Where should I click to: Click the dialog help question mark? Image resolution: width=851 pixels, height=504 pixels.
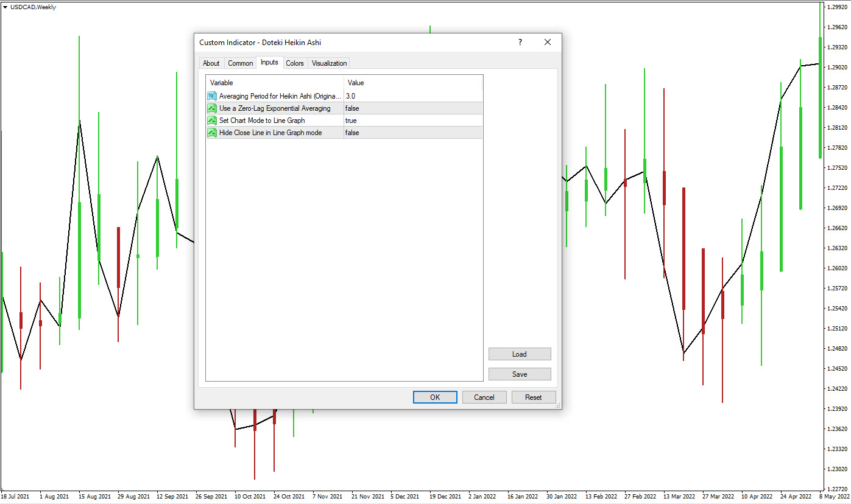pos(520,42)
